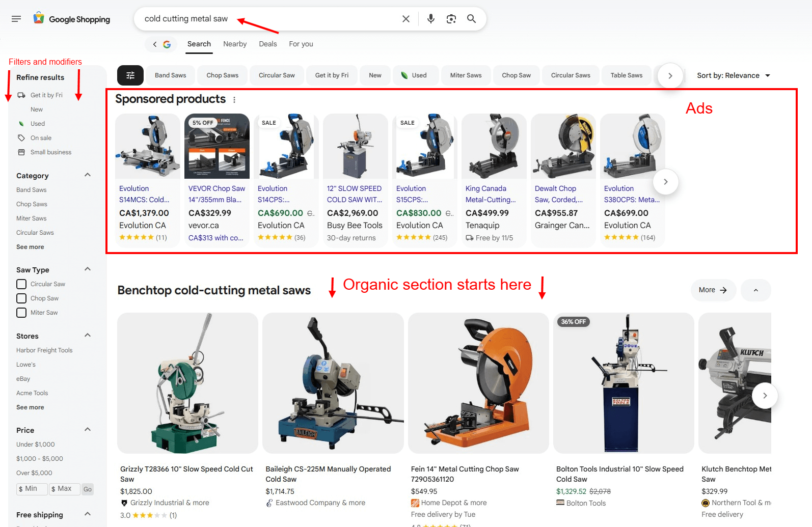This screenshot has height=527, width=812.
Task: Open Dewalt Chop Saw sponsored image
Action: coord(563,146)
